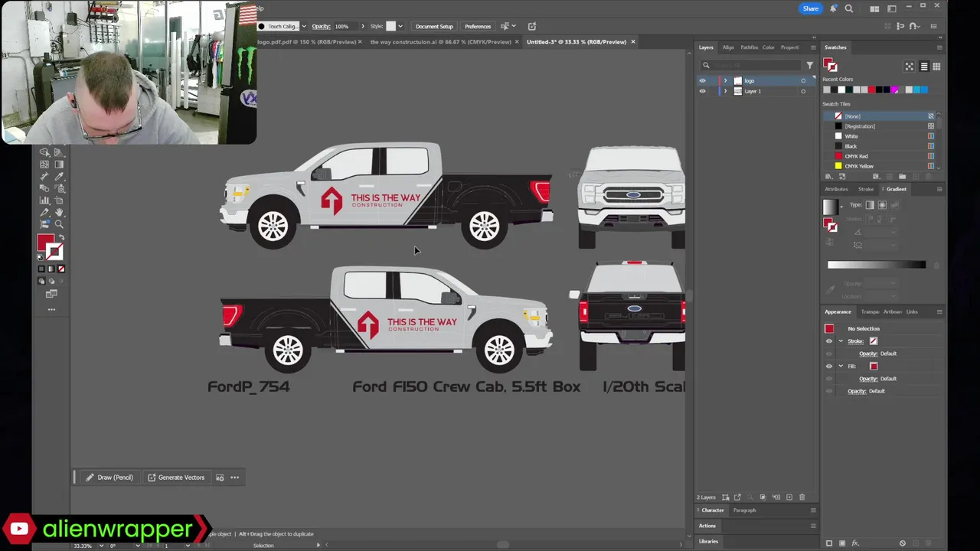This screenshot has width=980, height=551.
Task: Click New Color Group folder icon
Action: click(902, 177)
